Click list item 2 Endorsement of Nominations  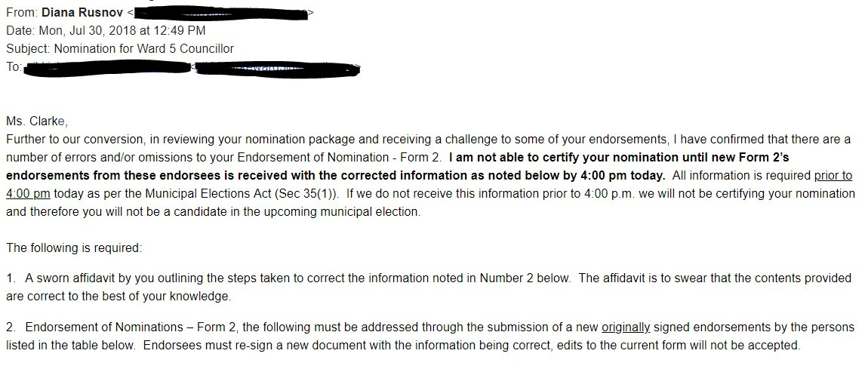(x=430, y=336)
